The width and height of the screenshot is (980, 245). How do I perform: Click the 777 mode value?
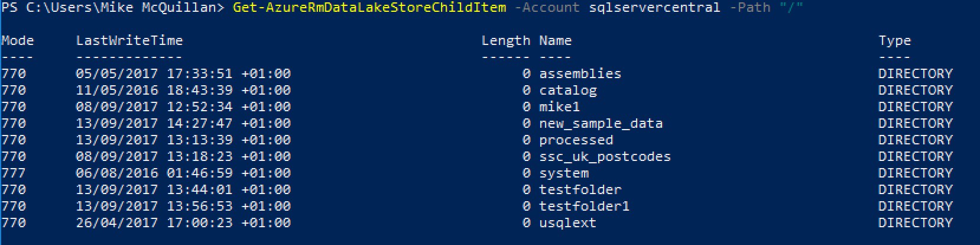pos(14,173)
